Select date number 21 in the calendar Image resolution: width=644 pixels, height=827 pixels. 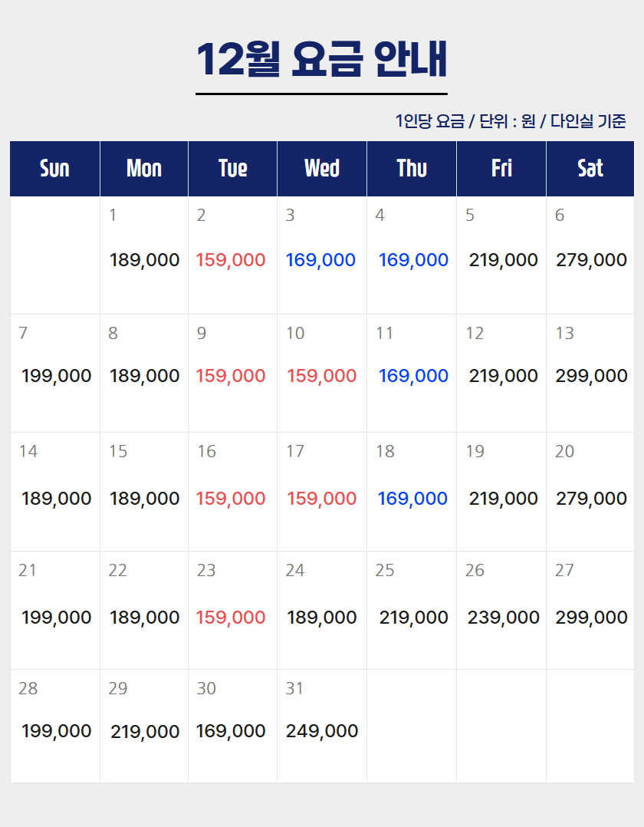tap(28, 570)
